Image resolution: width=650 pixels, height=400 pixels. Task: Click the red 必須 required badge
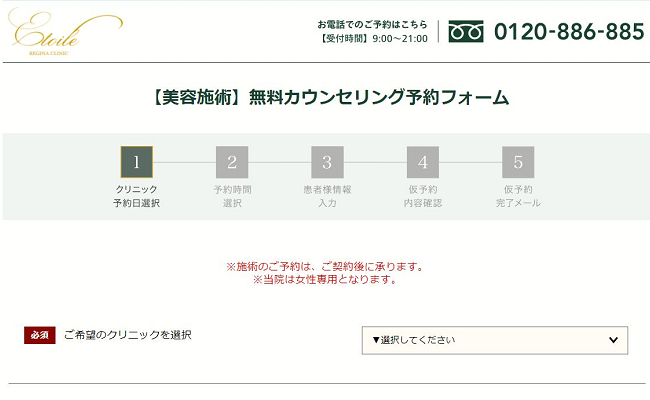(x=40, y=335)
